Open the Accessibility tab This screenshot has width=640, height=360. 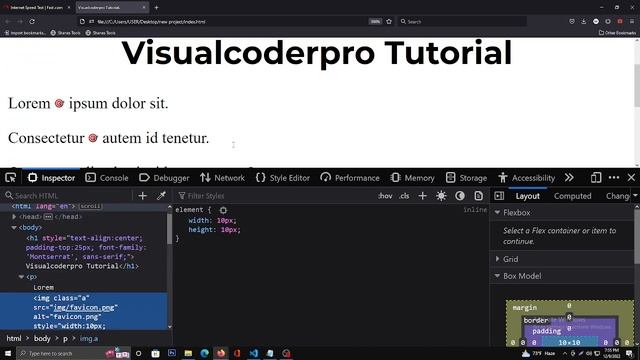pyautogui.click(x=527, y=178)
